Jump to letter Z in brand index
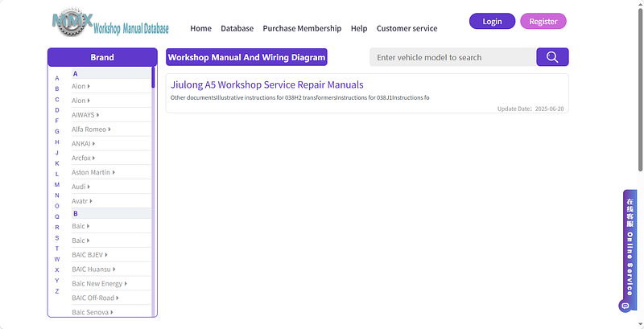The image size is (644, 329). click(57, 291)
